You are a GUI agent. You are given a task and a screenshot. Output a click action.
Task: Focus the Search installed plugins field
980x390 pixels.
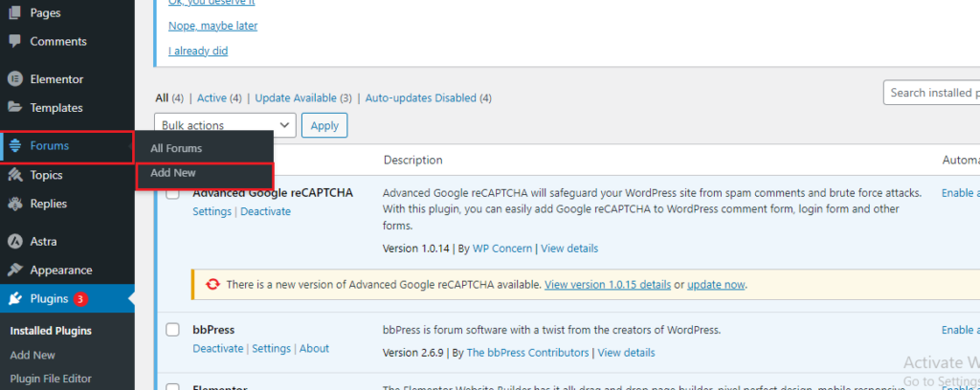[x=932, y=93]
